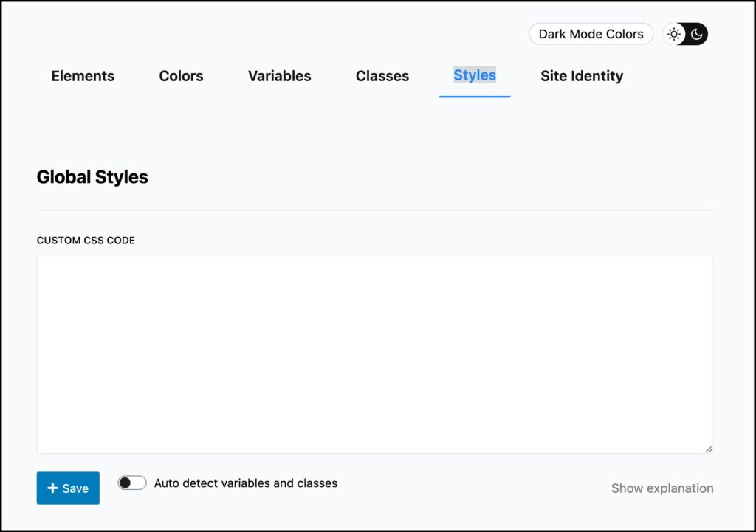Select the Variables tab
The width and height of the screenshot is (756, 532).
(x=279, y=75)
